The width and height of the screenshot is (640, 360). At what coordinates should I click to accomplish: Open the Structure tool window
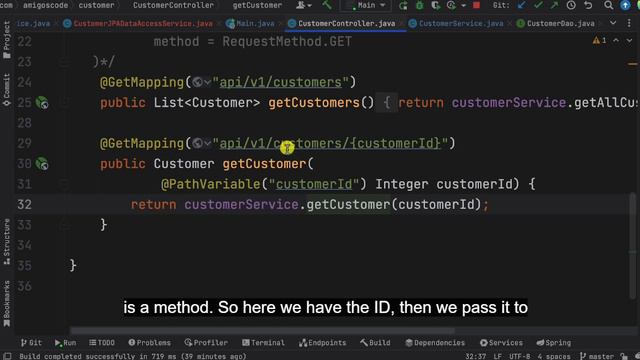pos(7,242)
